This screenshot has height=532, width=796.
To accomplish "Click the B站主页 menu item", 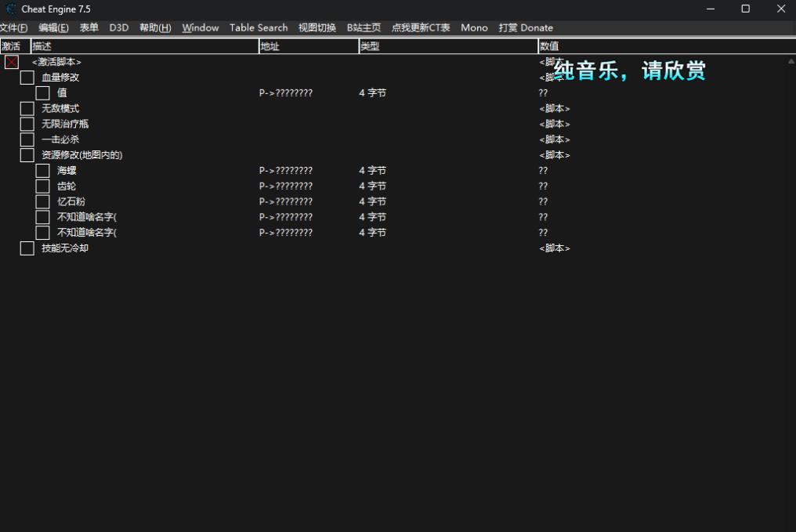I will 364,28.
